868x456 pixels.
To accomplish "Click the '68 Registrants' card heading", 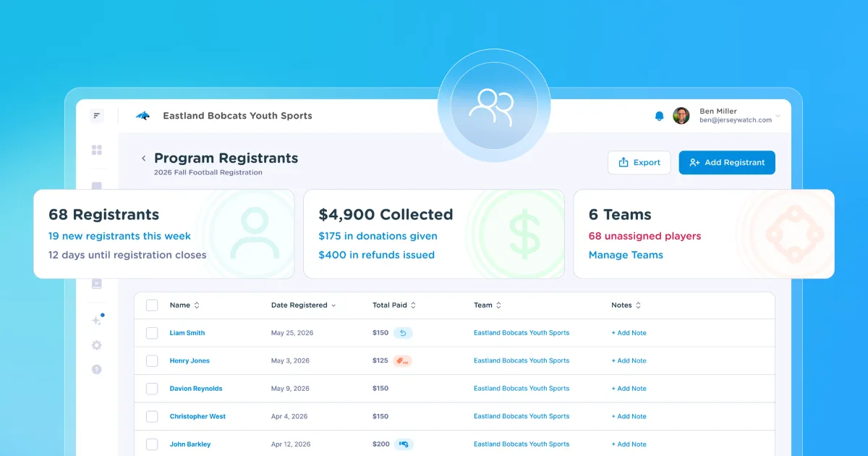I will (103, 214).
